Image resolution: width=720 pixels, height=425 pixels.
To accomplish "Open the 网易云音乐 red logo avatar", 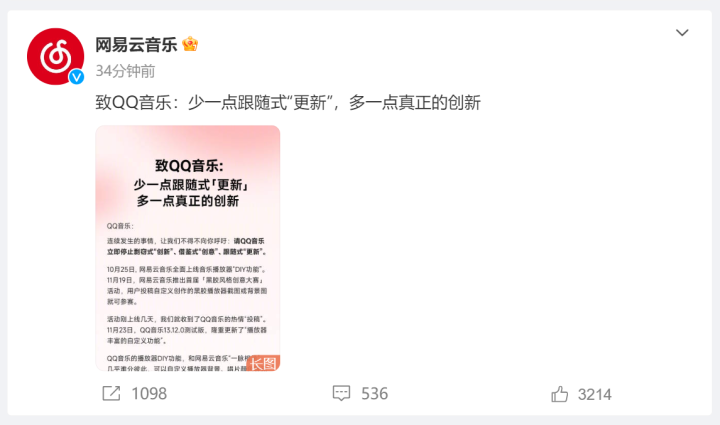I will pyautogui.click(x=56, y=56).
